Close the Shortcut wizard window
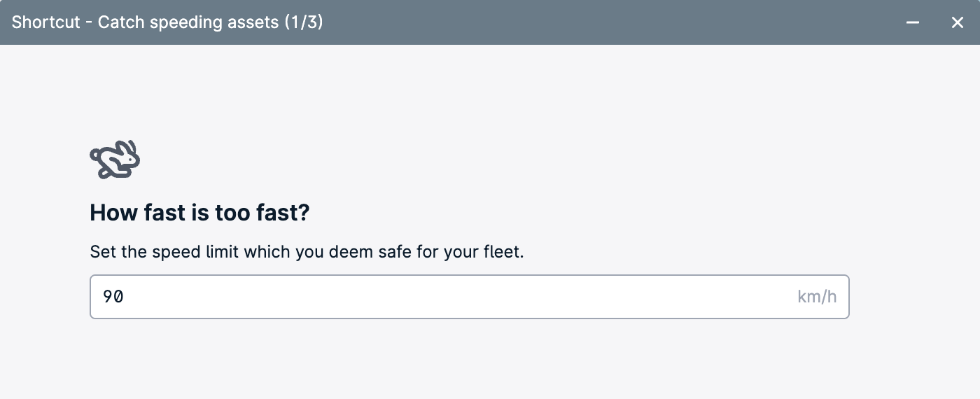 point(958,22)
